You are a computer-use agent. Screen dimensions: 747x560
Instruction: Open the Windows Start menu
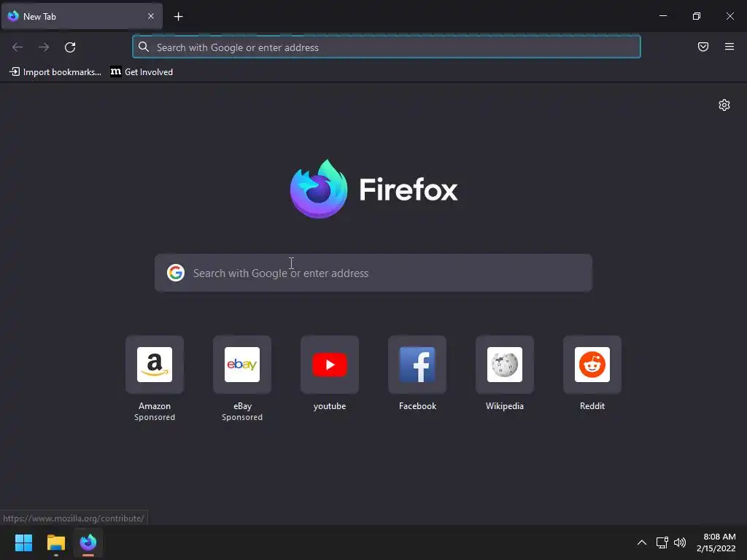point(23,542)
